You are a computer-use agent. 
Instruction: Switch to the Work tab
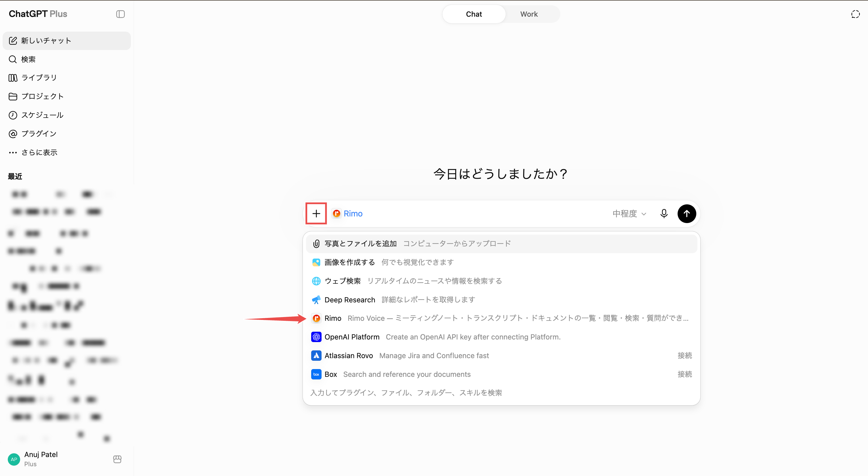pyautogui.click(x=529, y=14)
